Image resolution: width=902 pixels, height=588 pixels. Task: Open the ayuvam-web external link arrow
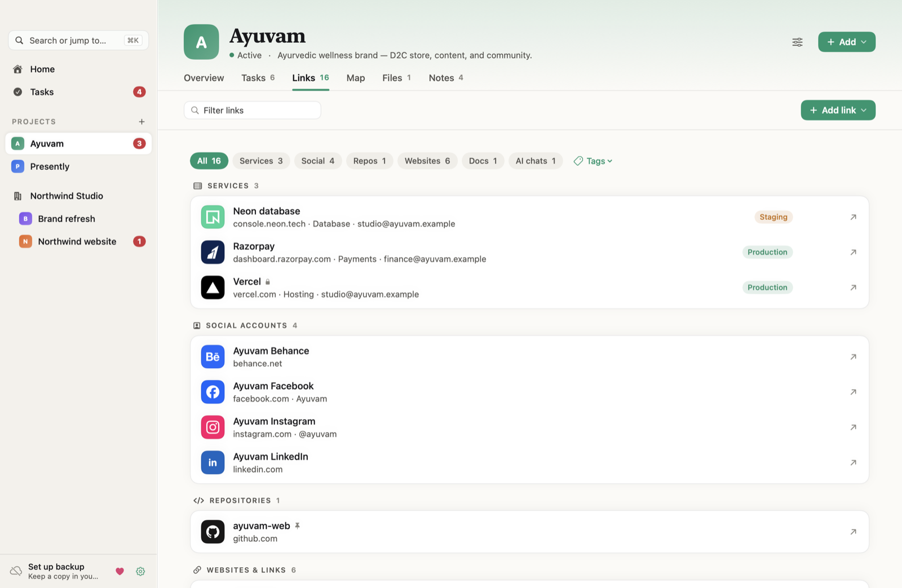pos(853,532)
